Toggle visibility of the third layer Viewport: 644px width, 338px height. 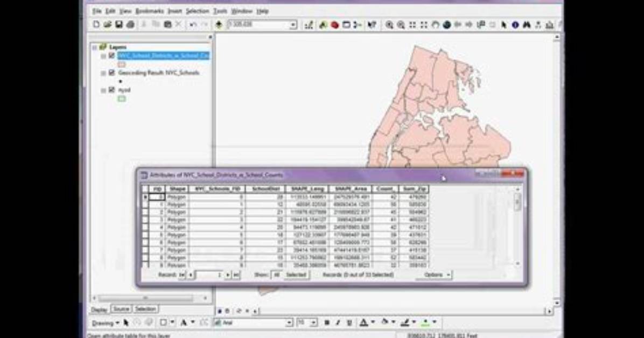click(111, 90)
